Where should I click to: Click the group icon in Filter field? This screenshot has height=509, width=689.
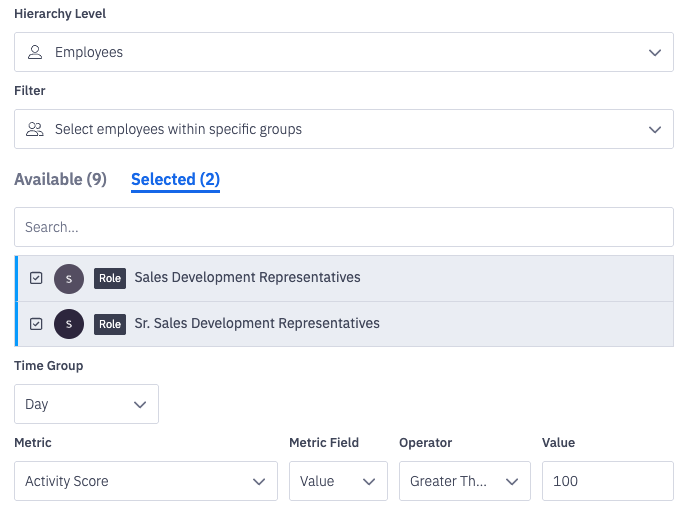tap(35, 129)
